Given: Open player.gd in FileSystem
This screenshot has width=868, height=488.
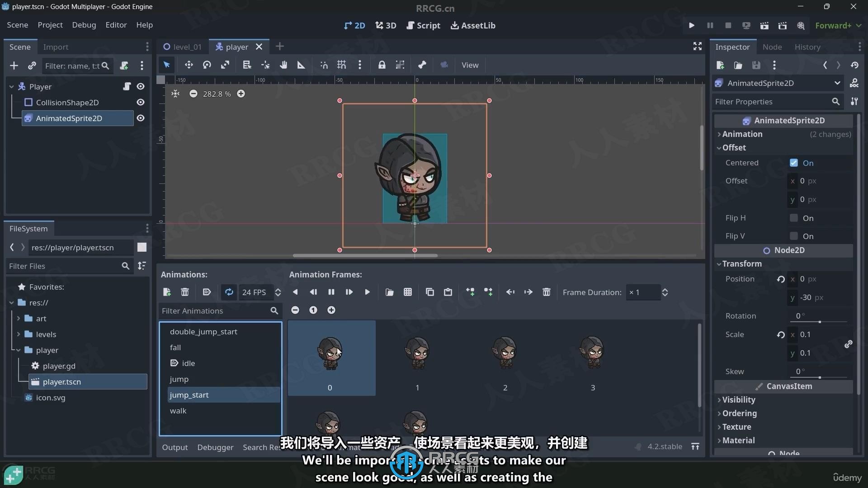Looking at the screenshot, I should coord(59,366).
